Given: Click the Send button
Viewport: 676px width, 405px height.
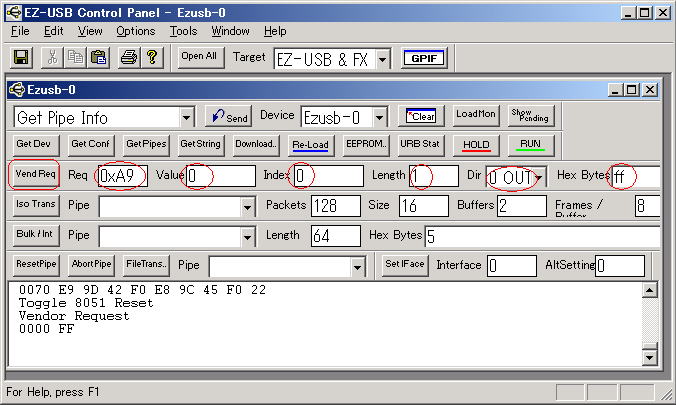Looking at the screenshot, I should tap(228, 116).
